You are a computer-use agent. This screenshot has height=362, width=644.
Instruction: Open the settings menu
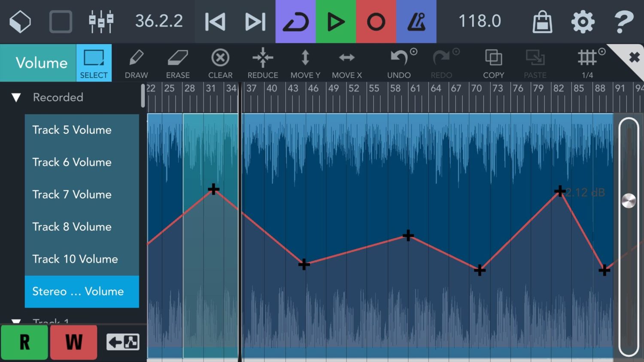(583, 21)
